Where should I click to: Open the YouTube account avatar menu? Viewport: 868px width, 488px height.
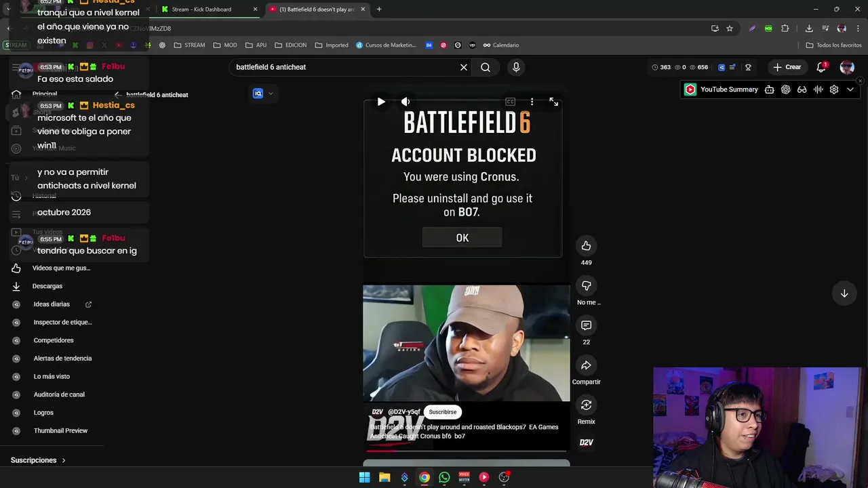[847, 67]
